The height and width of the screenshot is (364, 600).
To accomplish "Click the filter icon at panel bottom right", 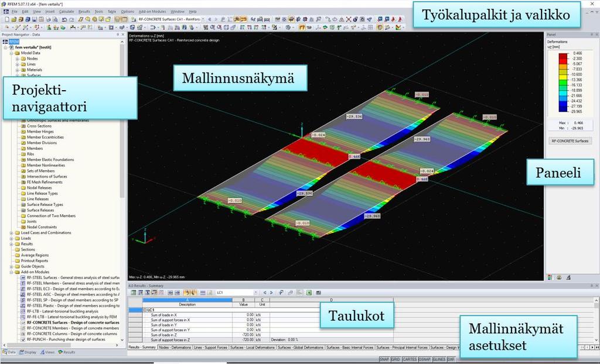I will click(x=568, y=277).
